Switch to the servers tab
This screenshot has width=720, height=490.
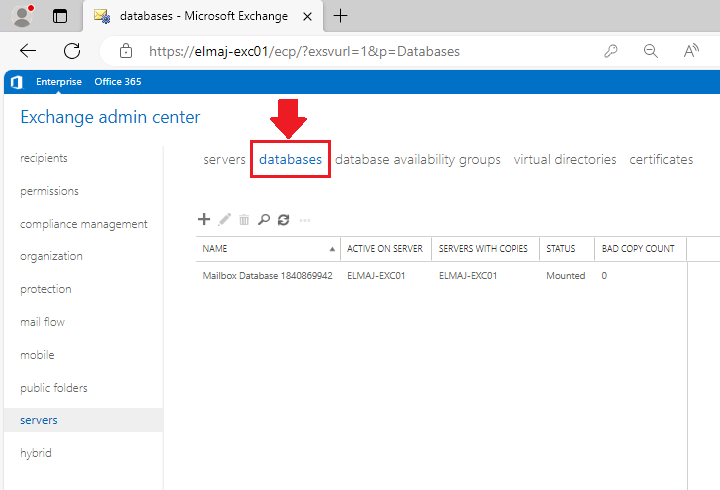[224, 159]
